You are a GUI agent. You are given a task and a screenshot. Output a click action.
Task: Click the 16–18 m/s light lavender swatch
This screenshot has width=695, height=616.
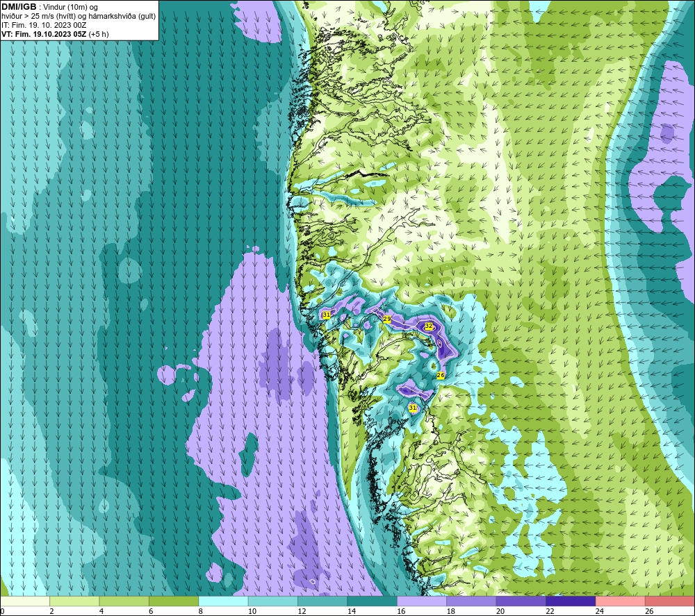(422, 601)
